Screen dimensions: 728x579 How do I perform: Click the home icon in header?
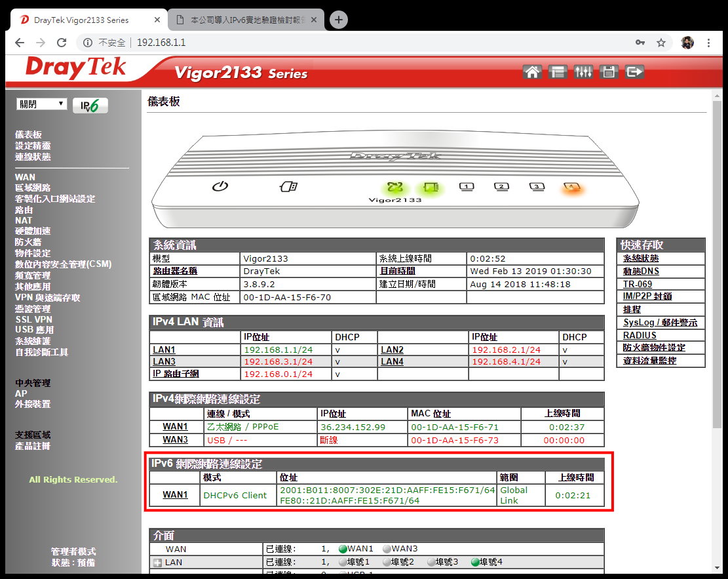(x=532, y=72)
